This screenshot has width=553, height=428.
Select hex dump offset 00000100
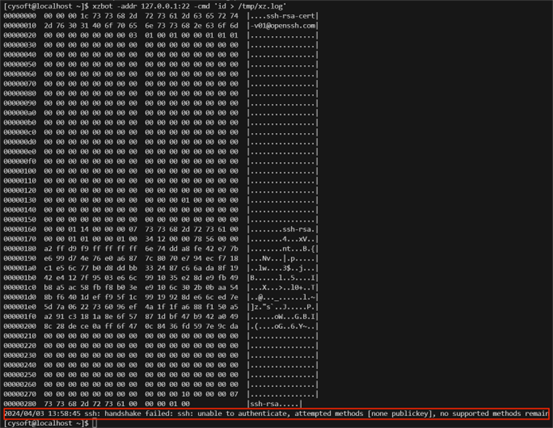[x=20, y=171]
